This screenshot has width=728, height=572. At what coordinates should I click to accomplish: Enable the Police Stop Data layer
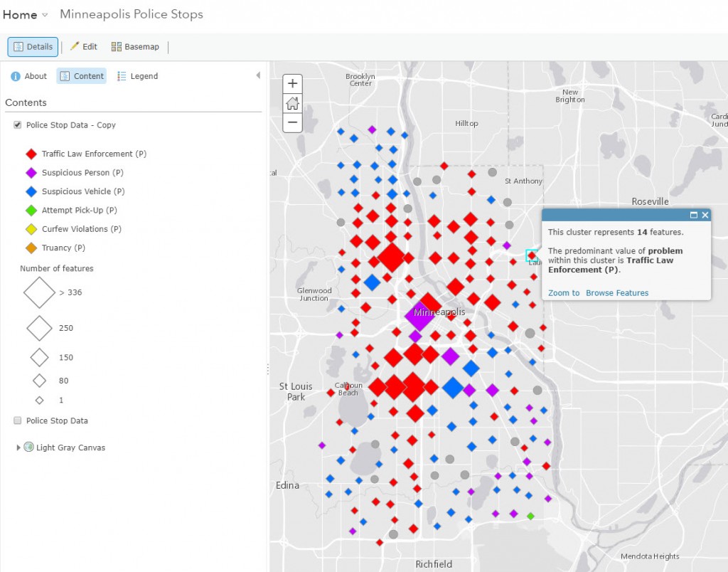(18, 420)
